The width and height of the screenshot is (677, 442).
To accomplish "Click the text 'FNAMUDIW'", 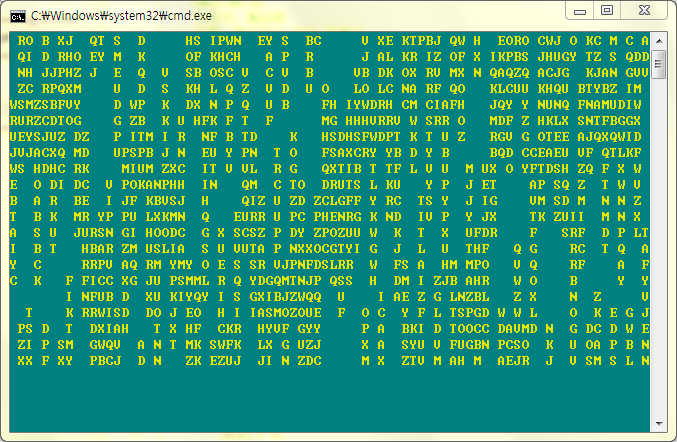I will (x=609, y=105).
